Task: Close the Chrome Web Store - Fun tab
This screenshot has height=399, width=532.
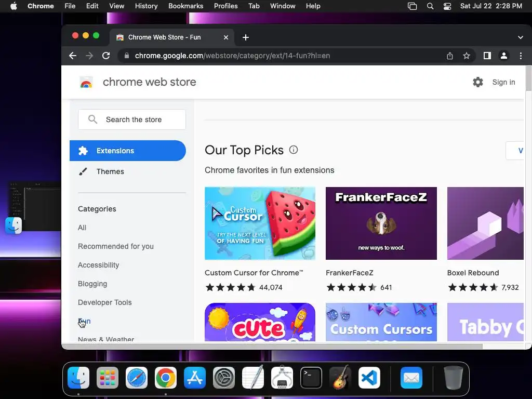Action: coord(226,37)
